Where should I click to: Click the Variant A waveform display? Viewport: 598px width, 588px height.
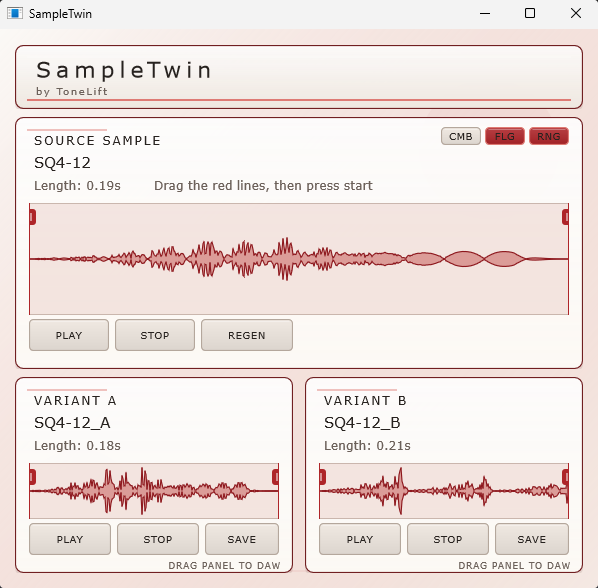click(154, 491)
